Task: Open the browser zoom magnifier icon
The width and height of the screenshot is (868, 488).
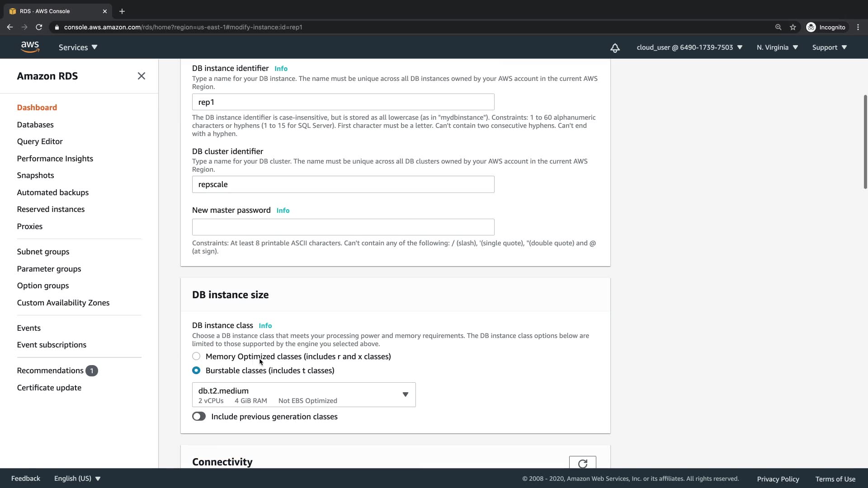Action: tap(778, 27)
